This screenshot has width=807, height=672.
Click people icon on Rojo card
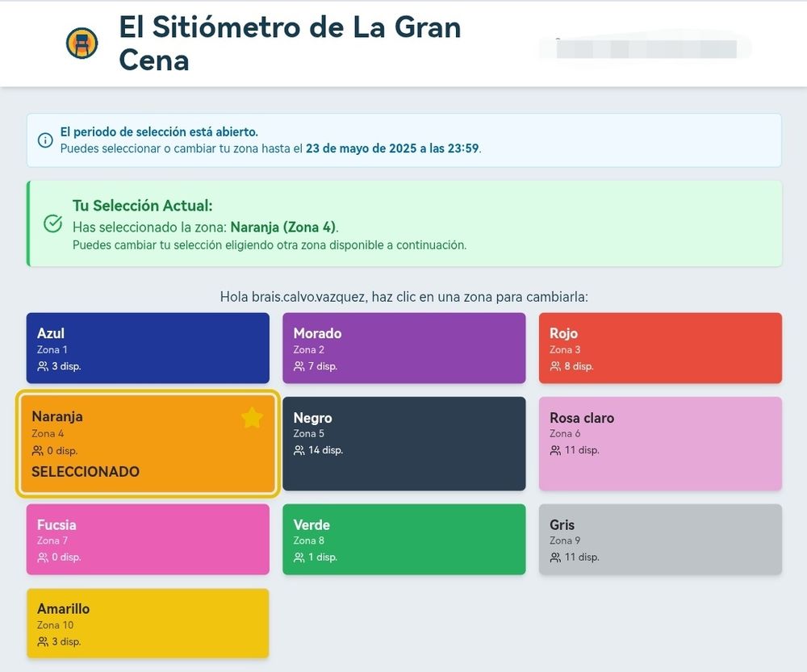tap(555, 366)
